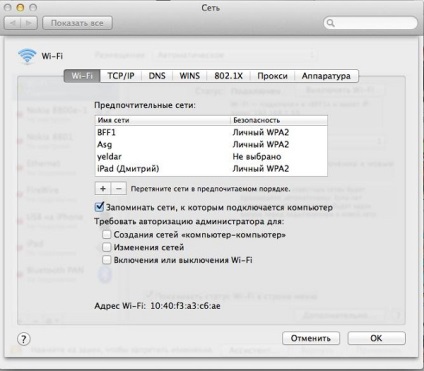Enable 'Изменения сетей' checkbox

pos(107,247)
